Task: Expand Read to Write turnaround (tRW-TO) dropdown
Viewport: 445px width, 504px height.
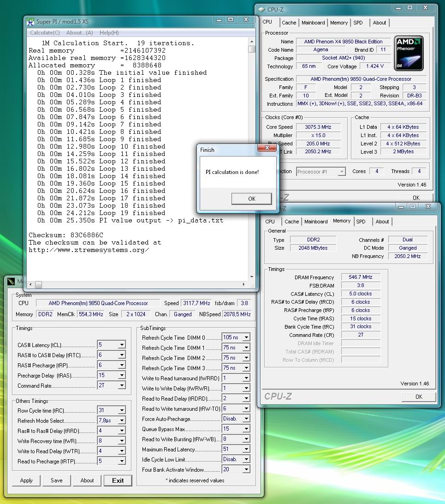Action: pyautogui.click(x=246, y=408)
